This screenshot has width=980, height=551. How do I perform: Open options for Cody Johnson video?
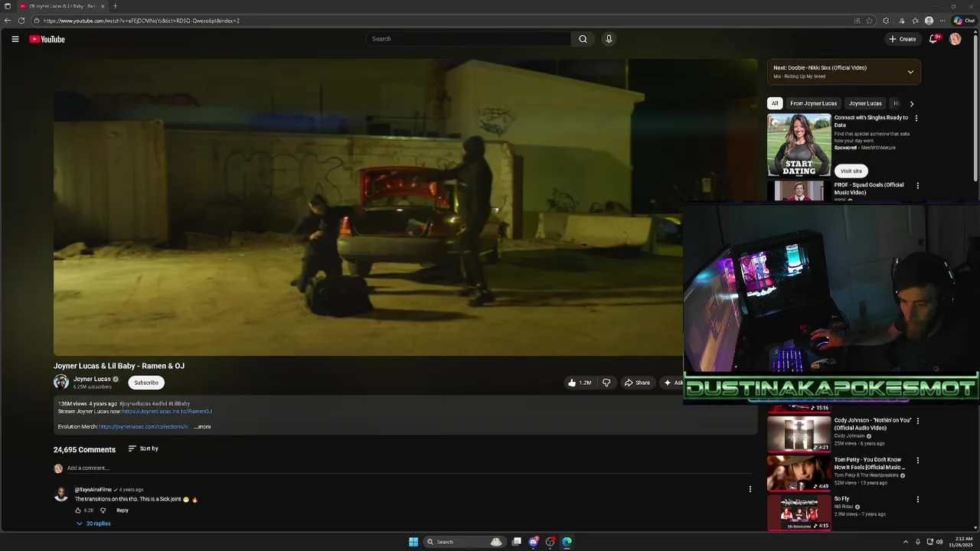(917, 421)
